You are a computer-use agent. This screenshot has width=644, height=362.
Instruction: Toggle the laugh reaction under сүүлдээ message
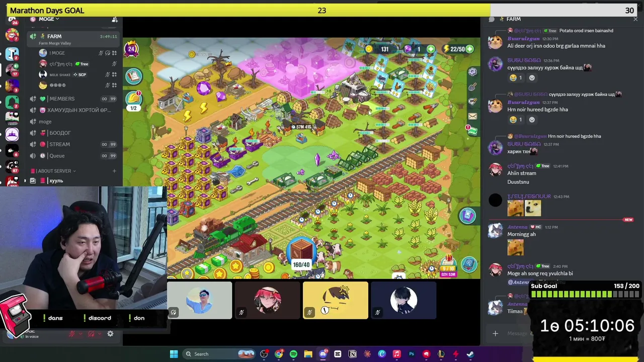(x=516, y=78)
